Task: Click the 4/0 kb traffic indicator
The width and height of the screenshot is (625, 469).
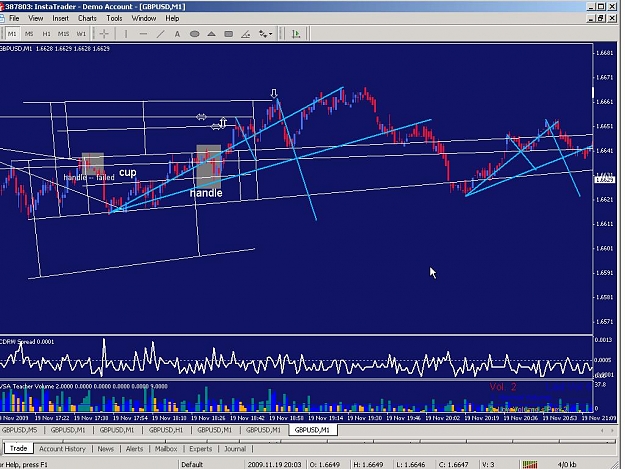Action: pos(567,465)
